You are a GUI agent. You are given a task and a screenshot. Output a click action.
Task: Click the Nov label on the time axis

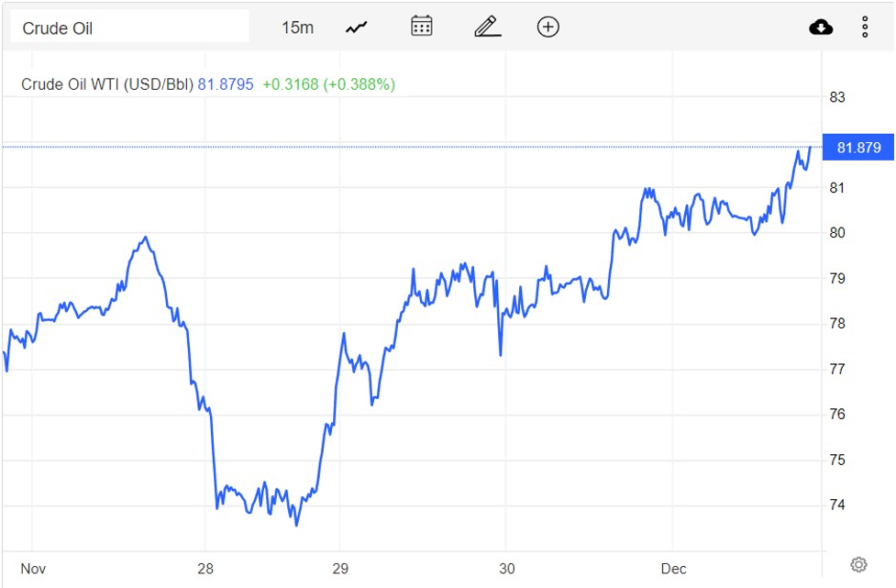click(x=33, y=568)
